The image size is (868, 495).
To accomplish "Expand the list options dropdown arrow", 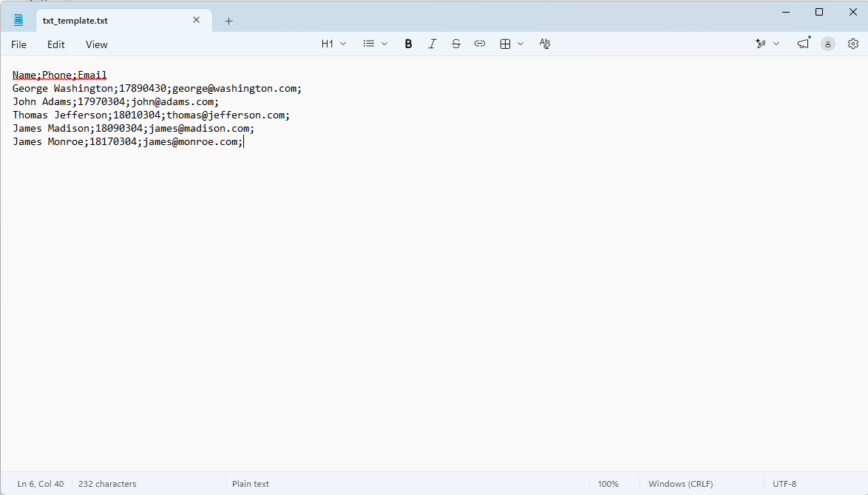I will coord(384,44).
